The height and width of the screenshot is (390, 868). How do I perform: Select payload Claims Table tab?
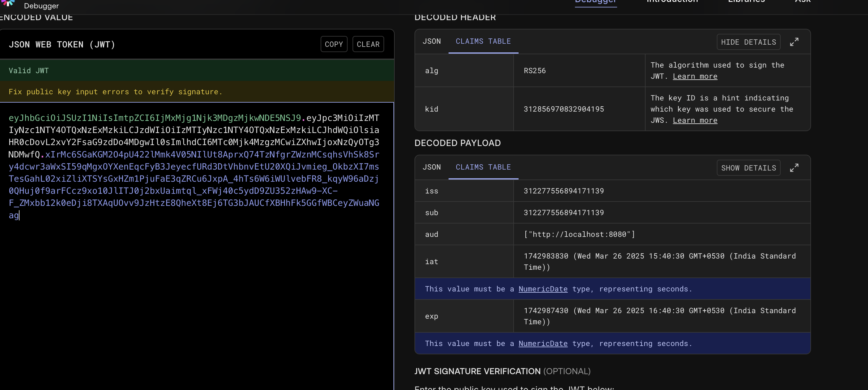[x=483, y=167]
